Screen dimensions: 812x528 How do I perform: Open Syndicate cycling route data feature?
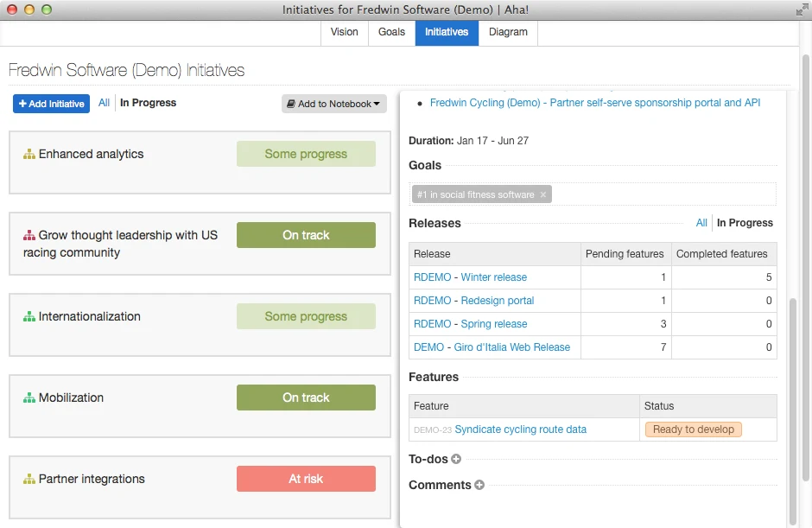(520, 429)
